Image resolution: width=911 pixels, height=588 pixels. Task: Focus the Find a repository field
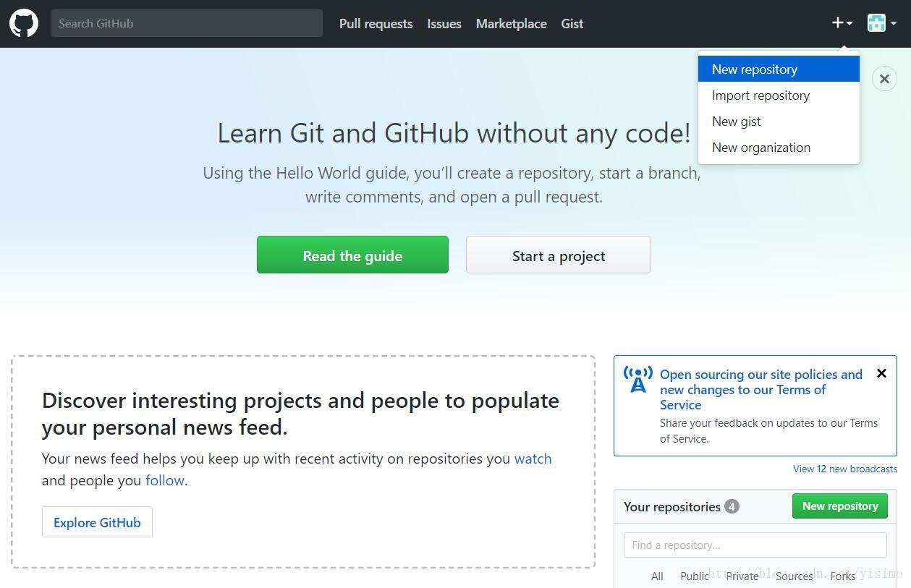point(755,545)
